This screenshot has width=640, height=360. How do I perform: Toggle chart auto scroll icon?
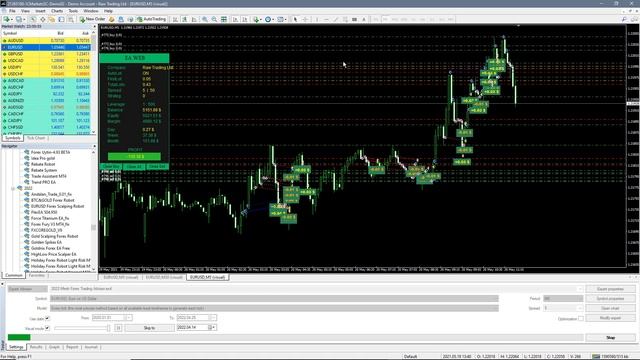236,19
